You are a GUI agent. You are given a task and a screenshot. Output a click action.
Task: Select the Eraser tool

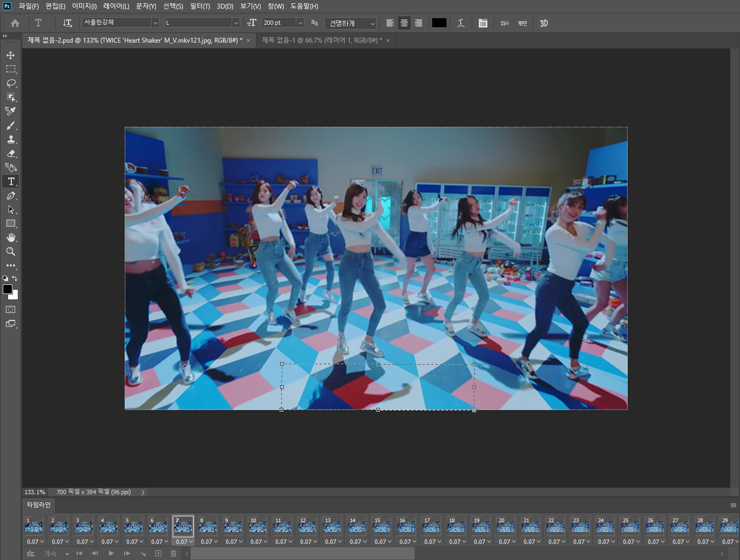click(x=11, y=153)
